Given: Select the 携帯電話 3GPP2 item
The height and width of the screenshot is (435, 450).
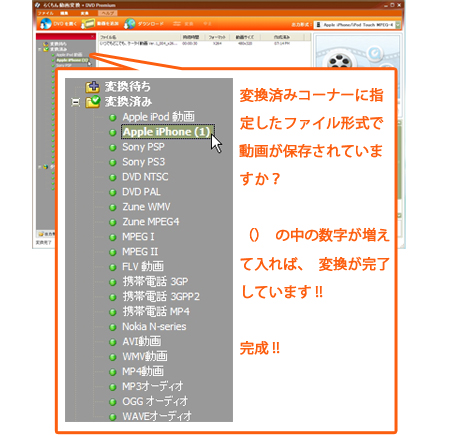Looking at the screenshot, I should 161,296.
